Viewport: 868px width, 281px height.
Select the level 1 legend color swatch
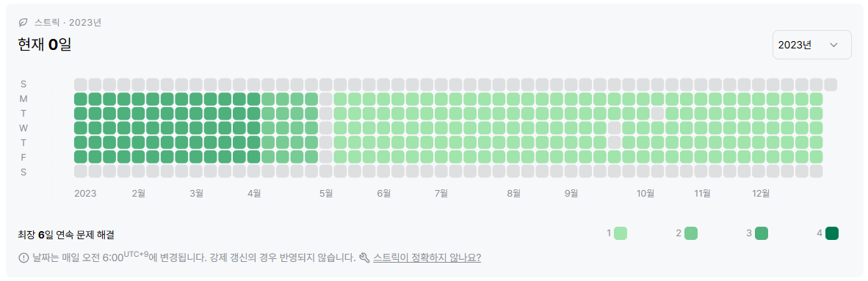pos(621,233)
